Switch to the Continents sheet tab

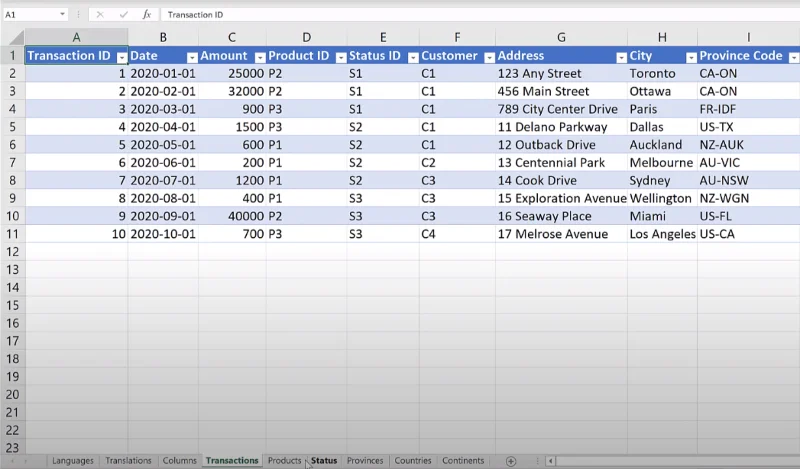pos(463,460)
